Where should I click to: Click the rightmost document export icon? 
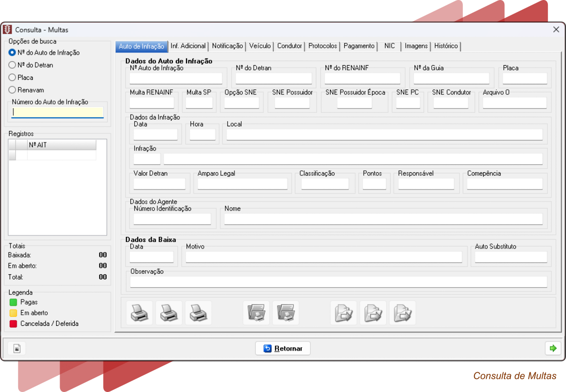pyautogui.click(x=402, y=313)
